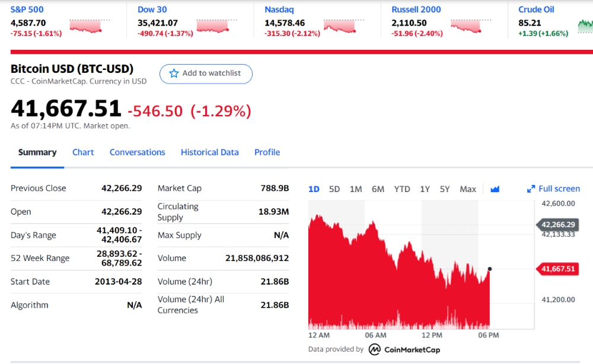Open the Russell 2000 sparkline chart
The width and height of the screenshot is (593, 364).
point(471,26)
